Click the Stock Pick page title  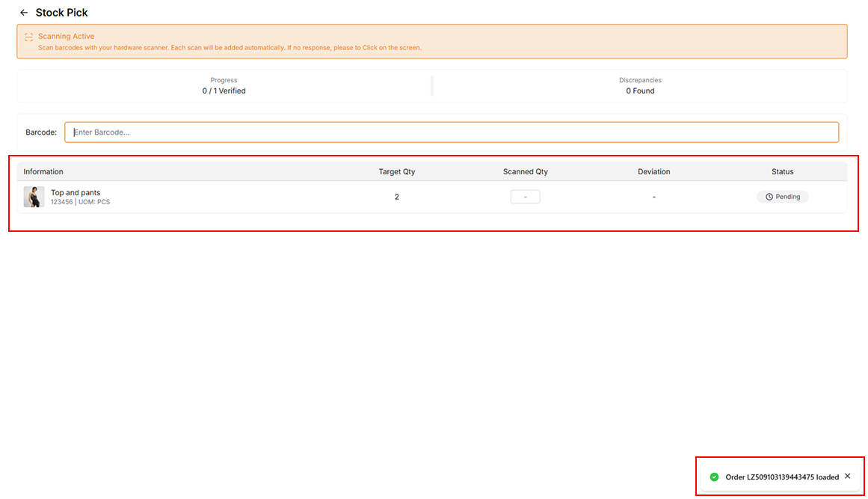61,12
